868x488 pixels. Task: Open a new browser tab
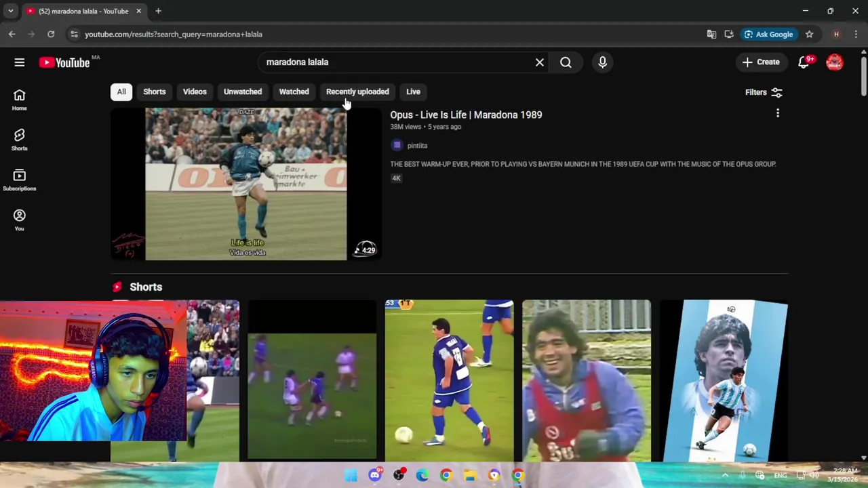[158, 11]
